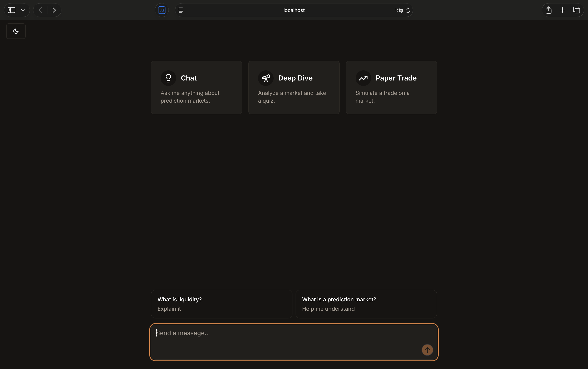The width and height of the screenshot is (588, 369).
Task: Open the reader view icon in address bar
Action: click(x=181, y=10)
